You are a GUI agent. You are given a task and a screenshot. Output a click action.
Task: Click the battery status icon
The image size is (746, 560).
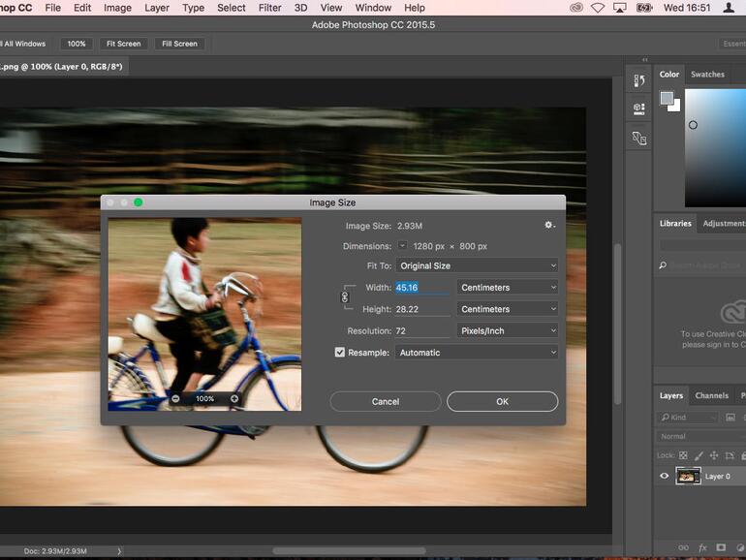(644, 8)
